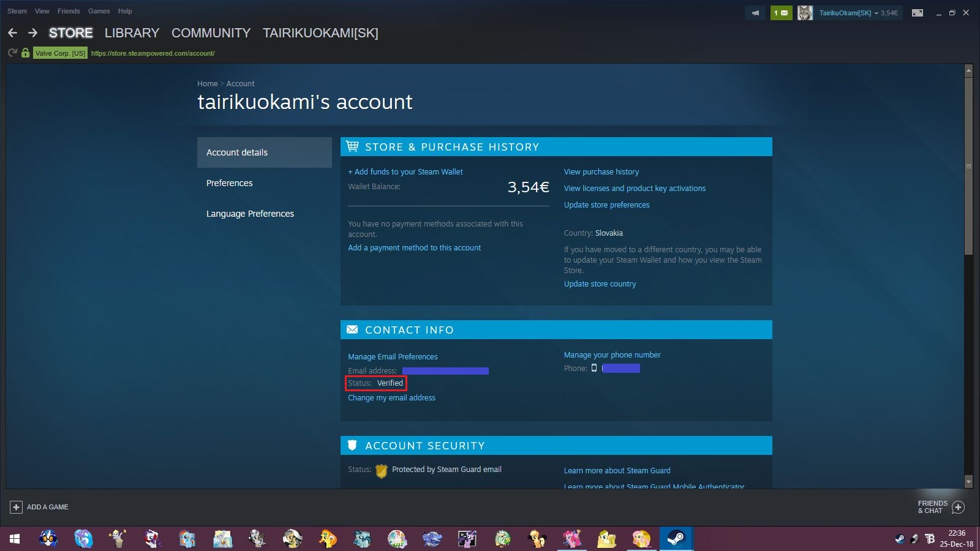Screen dimensions: 980x551
Task: Go forward with the right arrow
Action: (32, 33)
